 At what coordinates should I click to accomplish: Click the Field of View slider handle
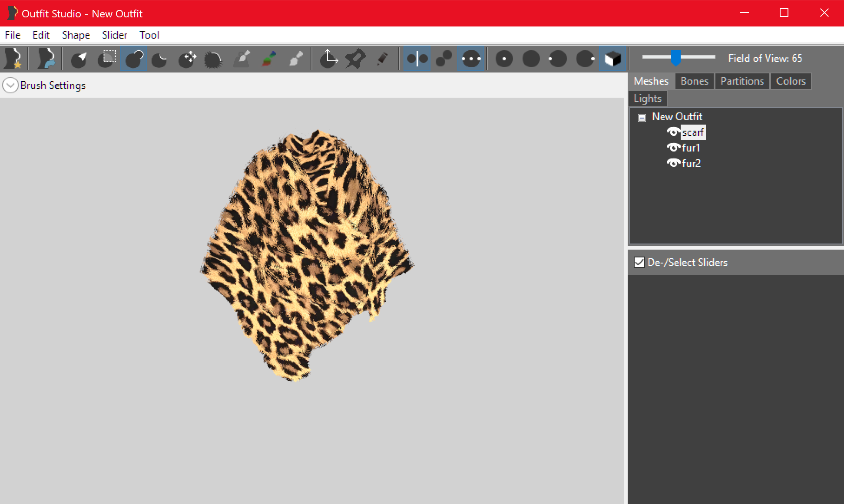[676, 58]
